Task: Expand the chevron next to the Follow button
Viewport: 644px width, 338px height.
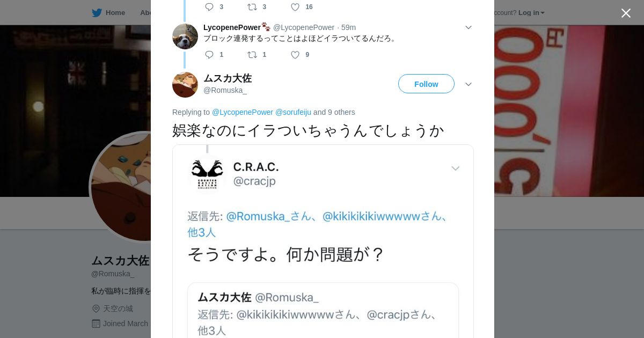Action: 468,84
